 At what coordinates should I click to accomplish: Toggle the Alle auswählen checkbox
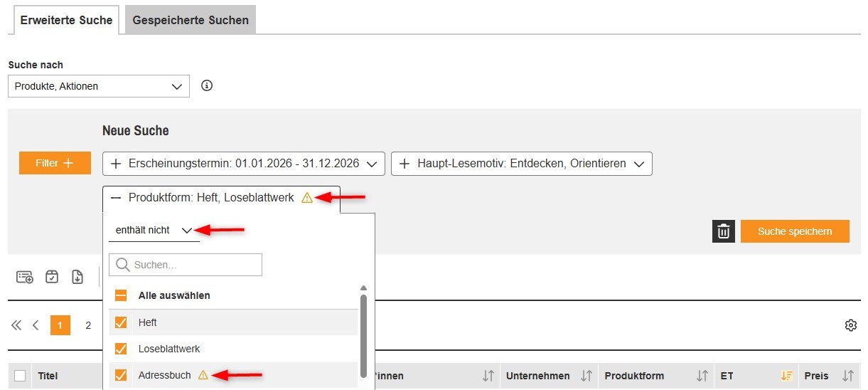tap(121, 295)
